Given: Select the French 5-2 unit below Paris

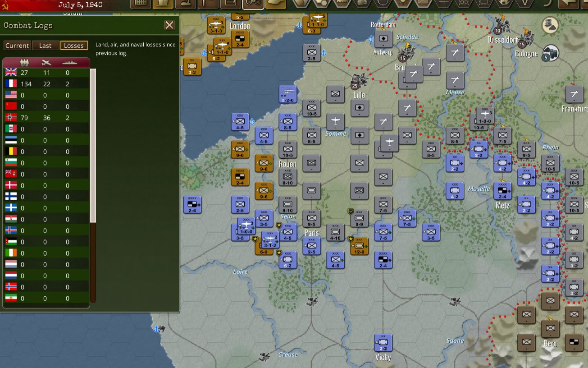Looking at the screenshot, I should coord(288,260).
